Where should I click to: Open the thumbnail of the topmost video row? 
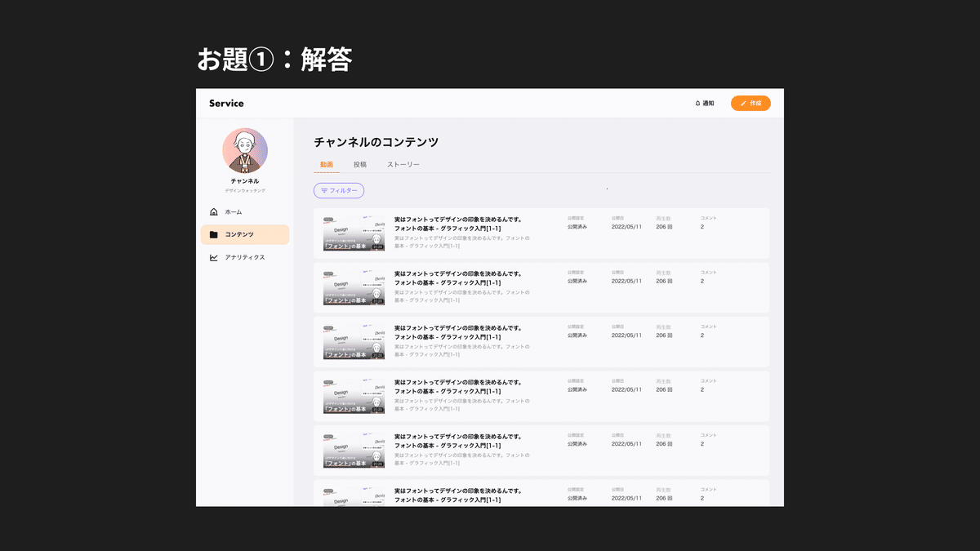[354, 233]
